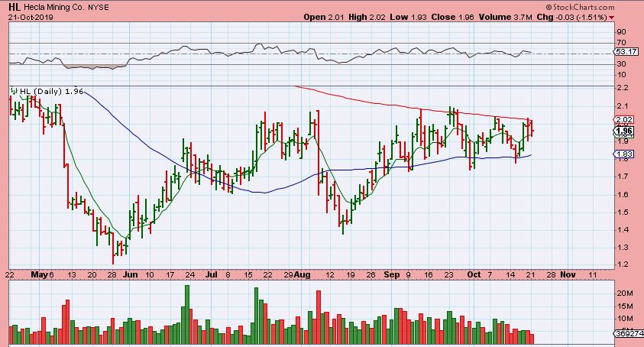Screen dimensions: 644x347
Task: Click the price-bar icon before HL (Daily)
Action: (x=14, y=90)
